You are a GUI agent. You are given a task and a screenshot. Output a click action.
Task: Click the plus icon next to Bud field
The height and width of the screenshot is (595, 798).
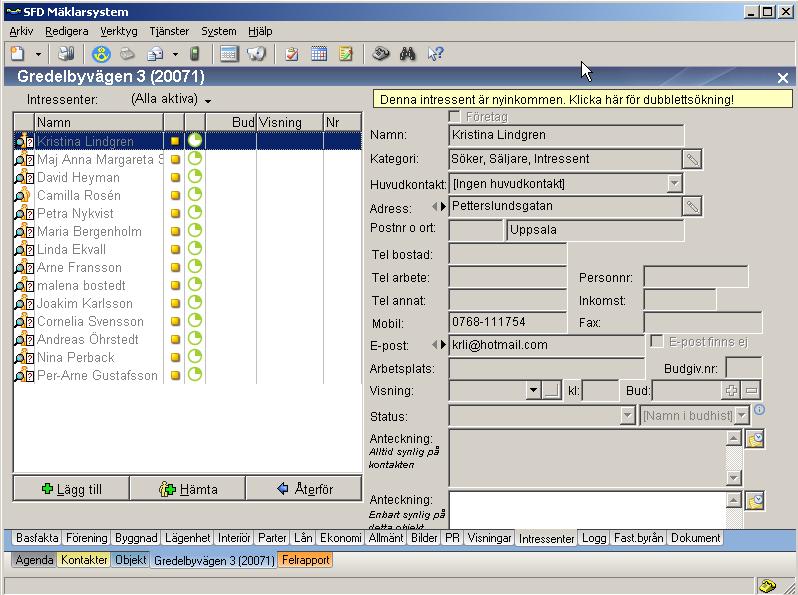(731, 391)
